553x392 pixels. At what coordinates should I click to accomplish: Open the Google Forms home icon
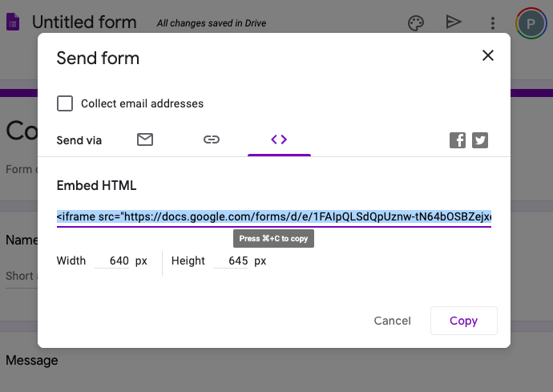[x=13, y=22]
